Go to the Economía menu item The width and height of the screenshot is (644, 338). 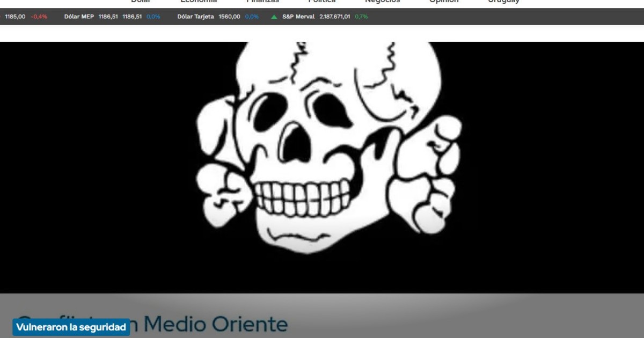[x=199, y=2]
